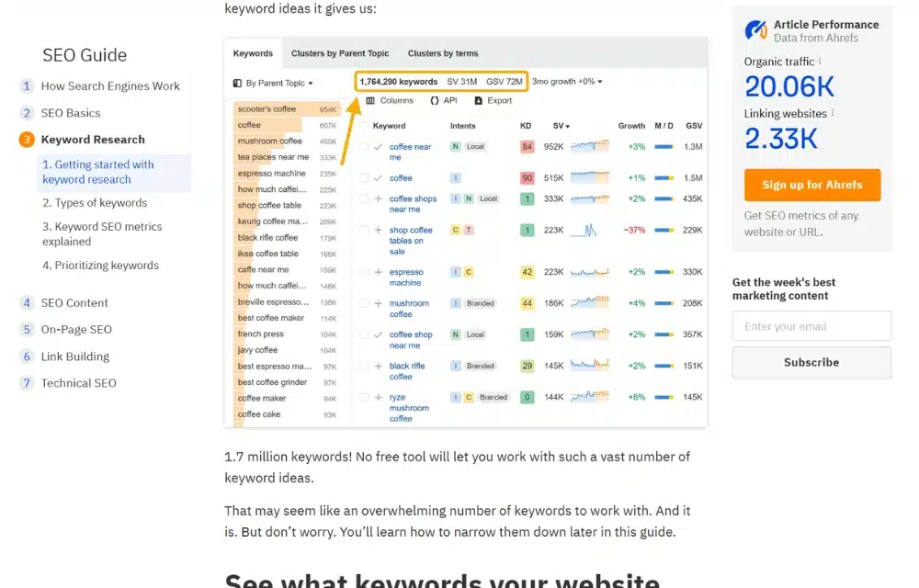The width and height of the screenshot is (919, 588).
Task: Click the orange chapter 3 number circle
Action: pos(27,140)
